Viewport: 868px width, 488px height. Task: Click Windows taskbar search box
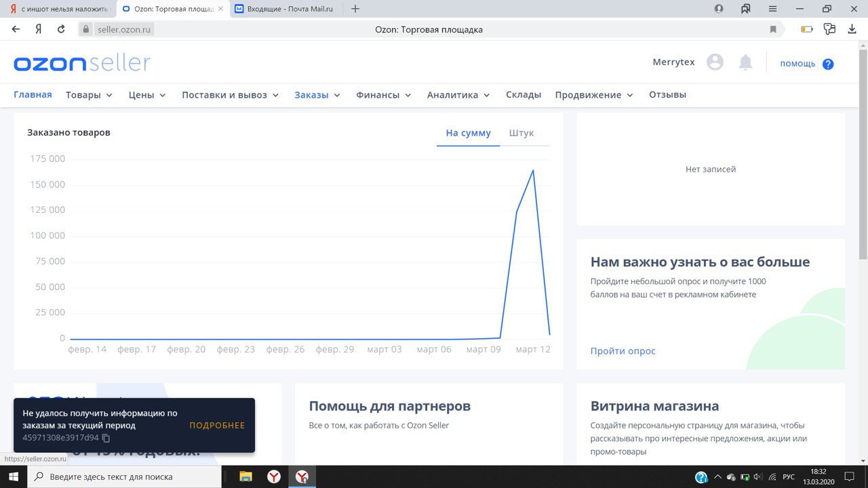pyautogui.click(x=124, y=476)
